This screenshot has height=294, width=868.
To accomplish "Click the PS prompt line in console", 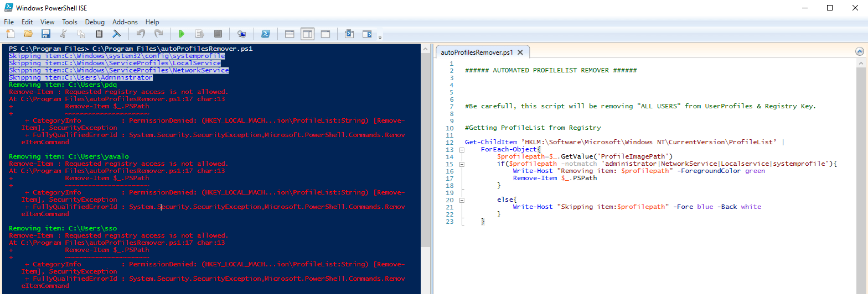I will 131,49.
